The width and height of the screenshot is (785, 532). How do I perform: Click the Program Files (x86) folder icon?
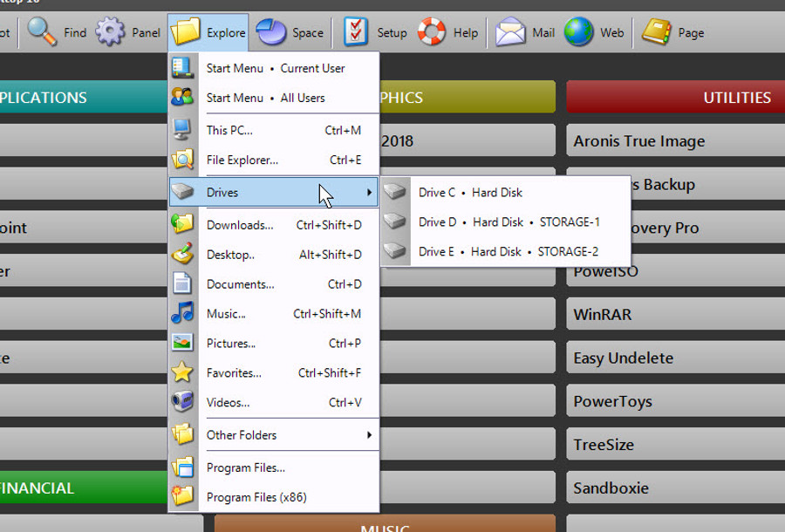pyautogui.click(x=182, y=496)
